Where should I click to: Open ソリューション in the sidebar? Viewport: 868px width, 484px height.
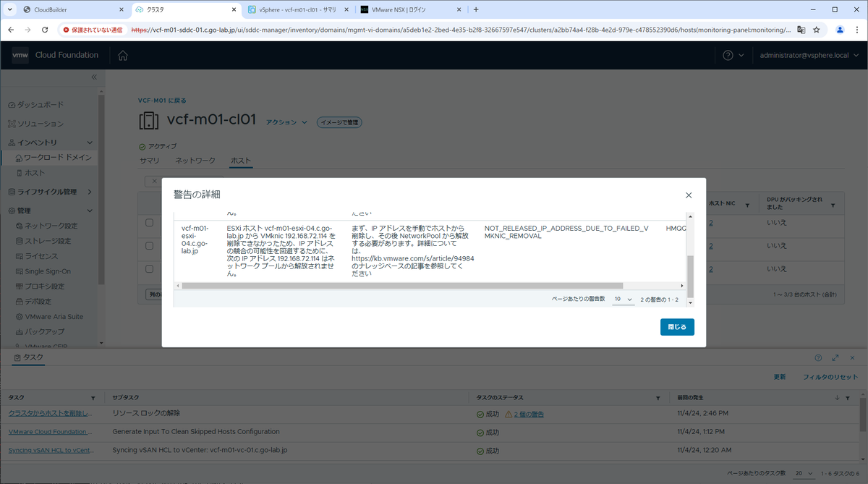(35, 124)
